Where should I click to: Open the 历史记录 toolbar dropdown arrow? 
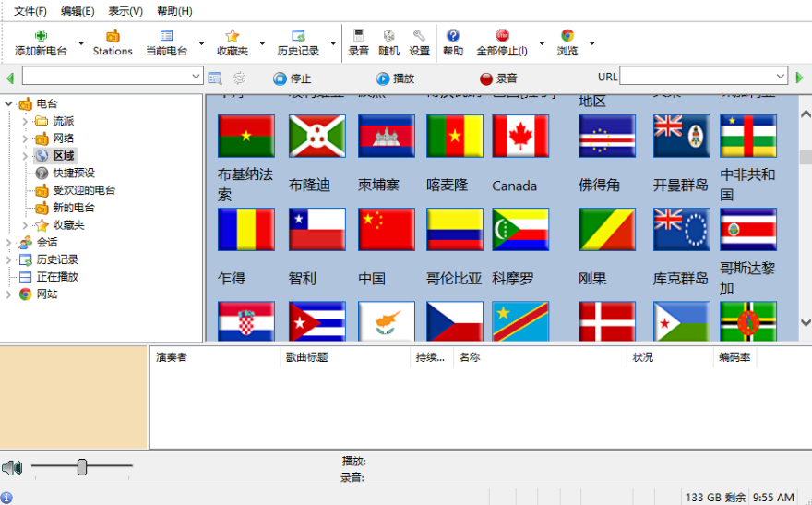(331, 43)
